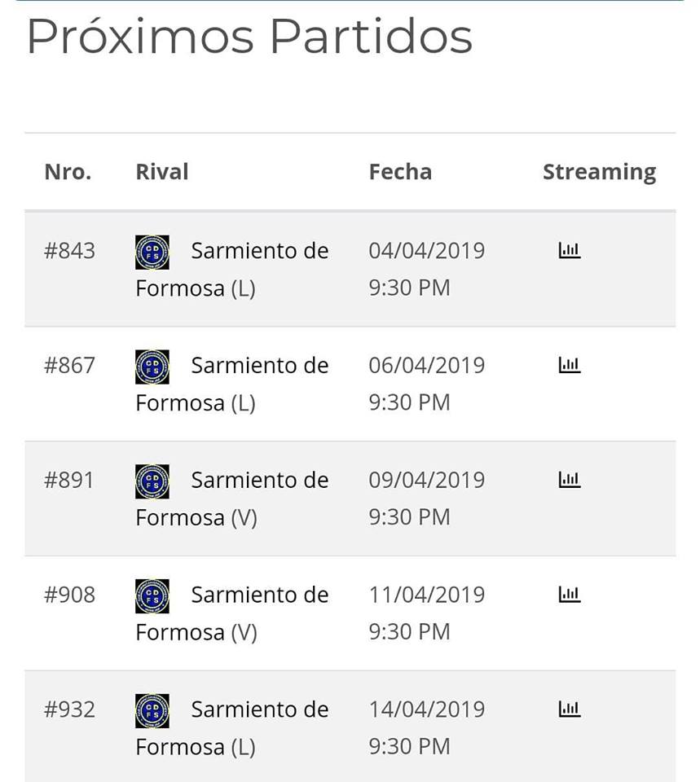Viewport: 700px width, 782px height.
Task: Select the Nro. column header
Action: (68, 172)
